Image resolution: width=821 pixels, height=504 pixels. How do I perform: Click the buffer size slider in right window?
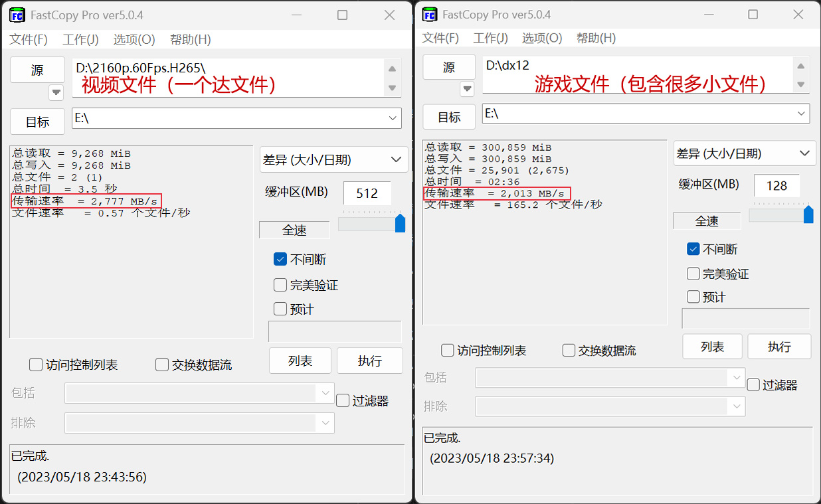pos(808,214)
